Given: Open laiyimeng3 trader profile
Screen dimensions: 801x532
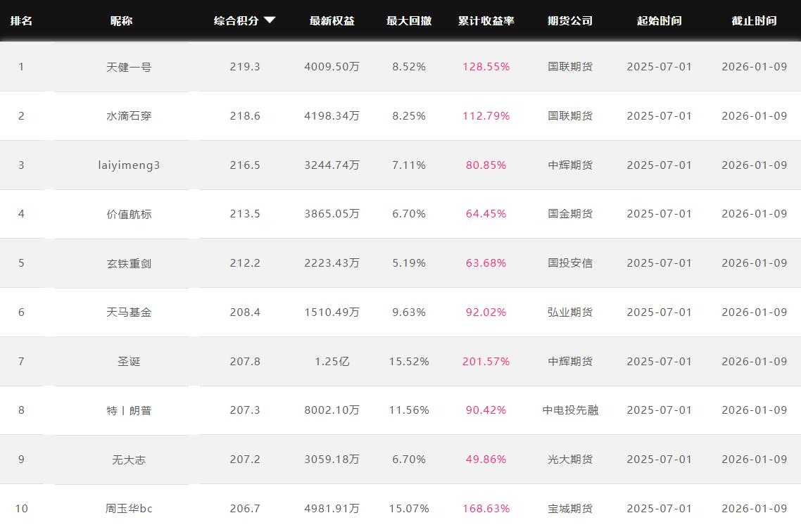Looking at the screenshot, I should 129,165.
